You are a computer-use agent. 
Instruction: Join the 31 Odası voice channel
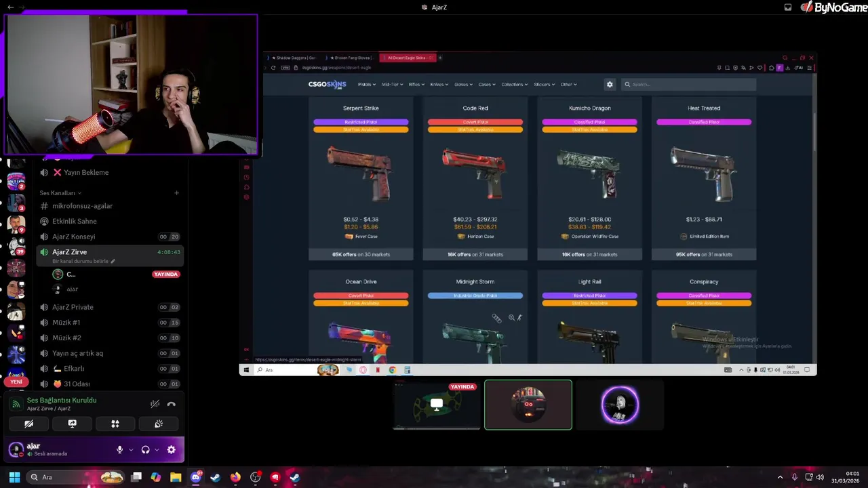[x=109, y=384]
